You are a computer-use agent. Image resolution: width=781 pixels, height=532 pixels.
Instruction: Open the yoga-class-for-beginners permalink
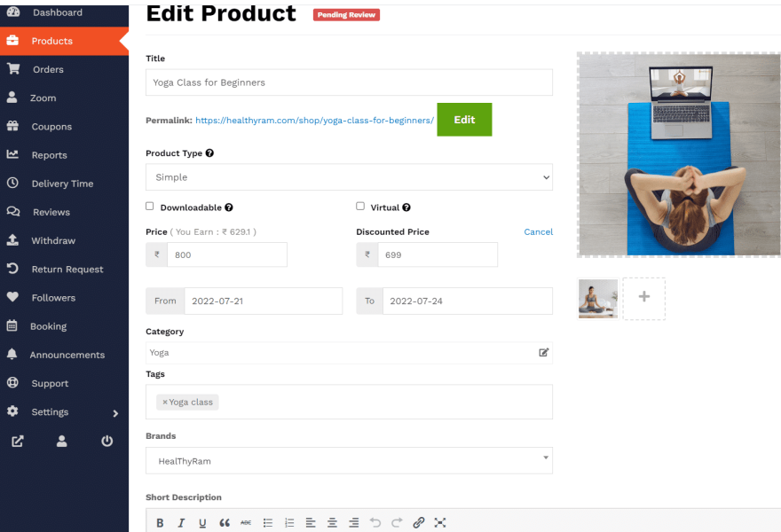314,121
